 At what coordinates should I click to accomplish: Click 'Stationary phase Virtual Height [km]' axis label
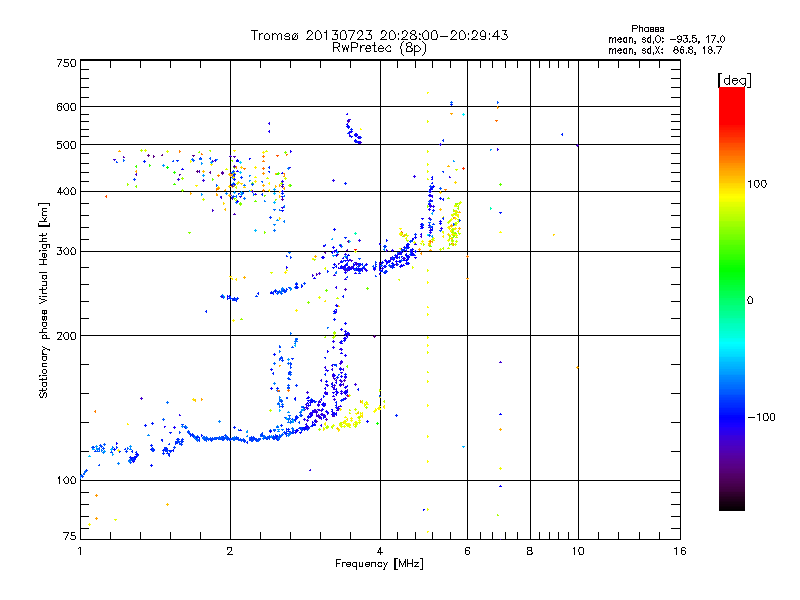tap(44, 300)
